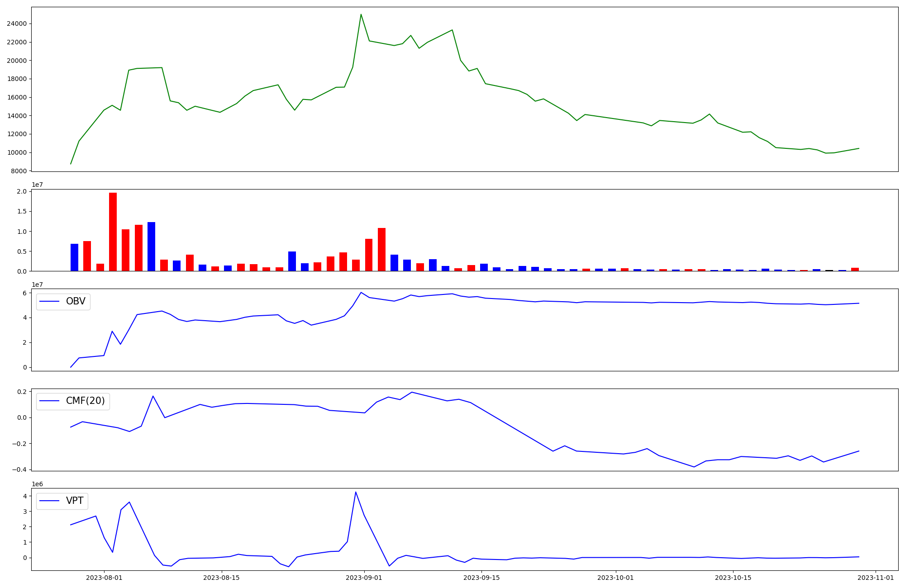
Task: Click the blue line swatch in OBV legend
Action: tap(50, 301)
